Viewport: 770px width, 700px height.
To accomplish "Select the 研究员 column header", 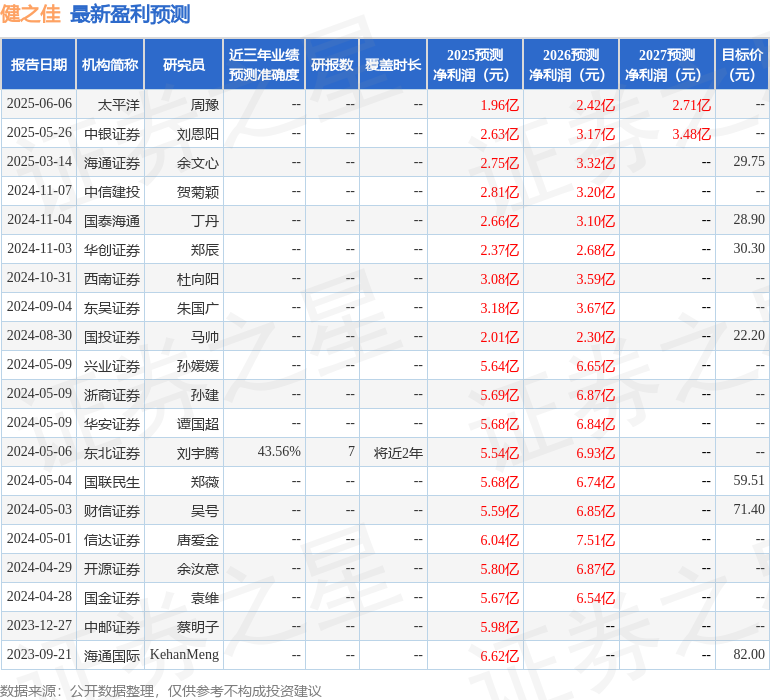I will pyautogui.click(x=184, y=64).
